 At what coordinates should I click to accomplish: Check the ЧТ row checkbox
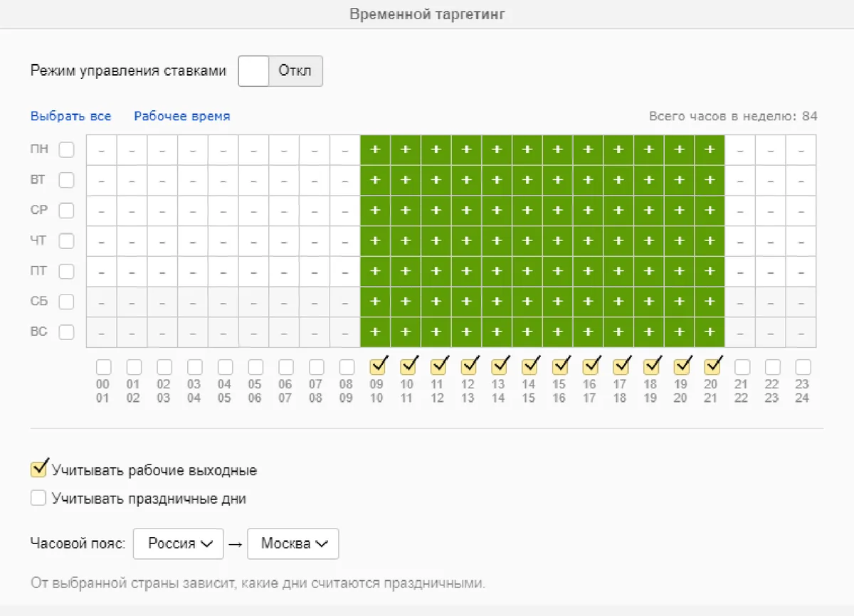pos(66,241)
